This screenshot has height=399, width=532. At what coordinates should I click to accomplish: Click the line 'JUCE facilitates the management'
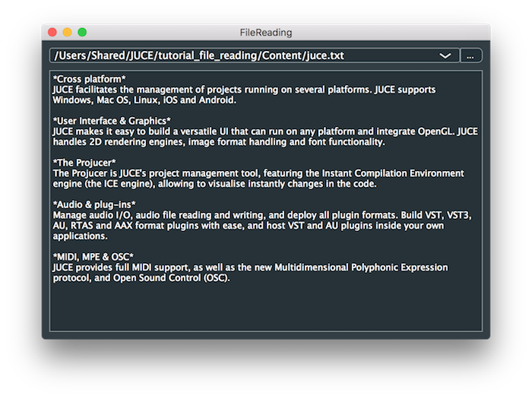click(243, 90)
